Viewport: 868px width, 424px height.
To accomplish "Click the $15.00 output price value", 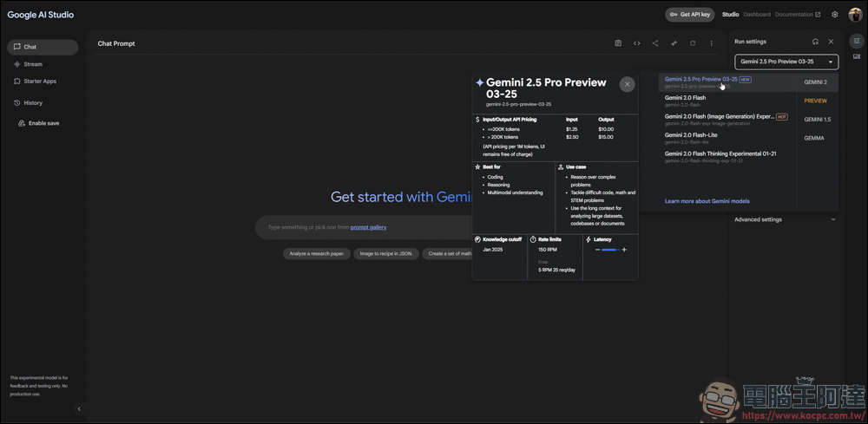I will pos(606,136).
